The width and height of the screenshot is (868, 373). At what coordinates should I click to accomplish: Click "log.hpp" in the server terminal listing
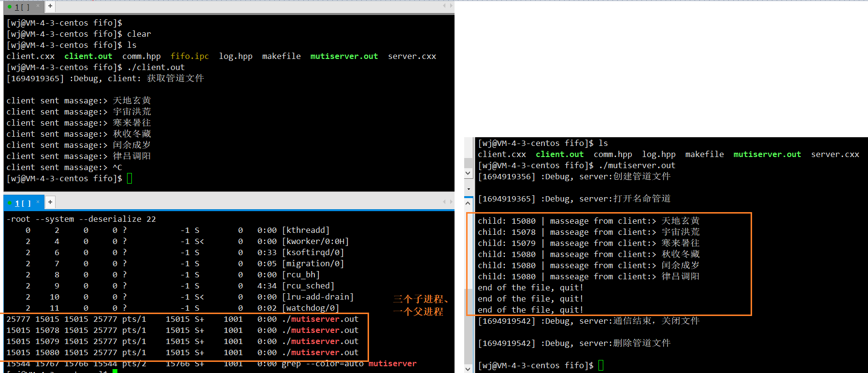coord(659,154)
